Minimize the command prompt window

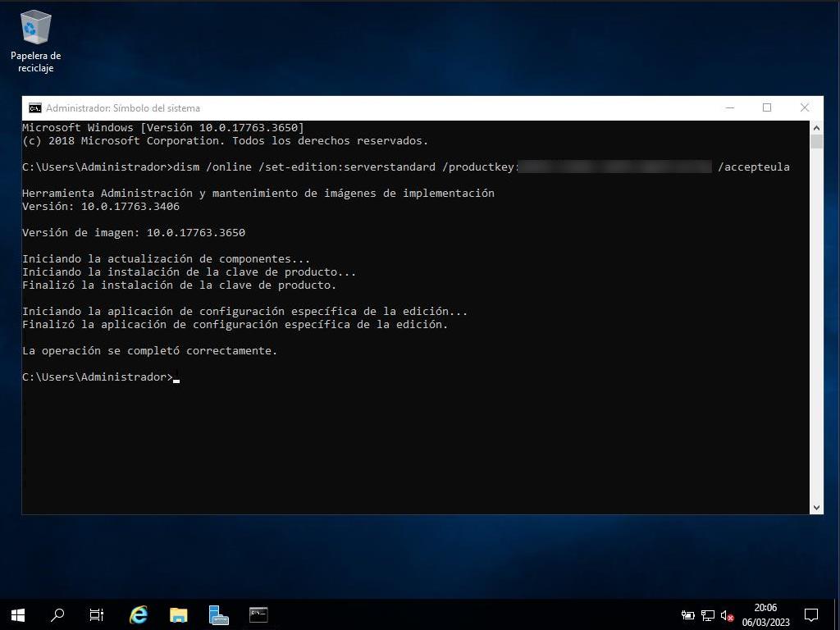729,107
